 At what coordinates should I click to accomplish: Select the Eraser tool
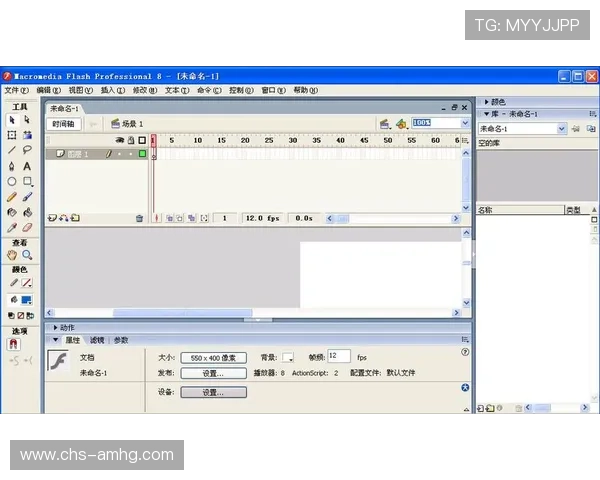[x=27, y=228]
